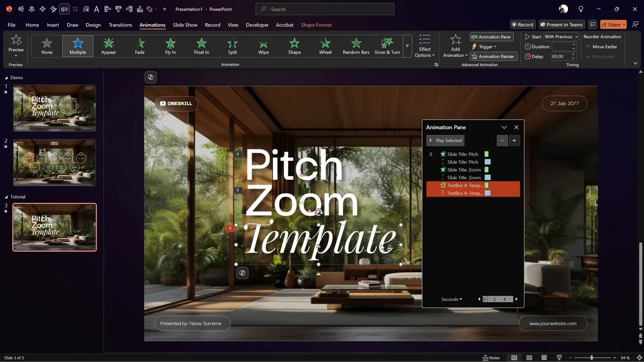
Task: Start a recording with the Record button
Action: pyautogui.click(x=523, y=24)
